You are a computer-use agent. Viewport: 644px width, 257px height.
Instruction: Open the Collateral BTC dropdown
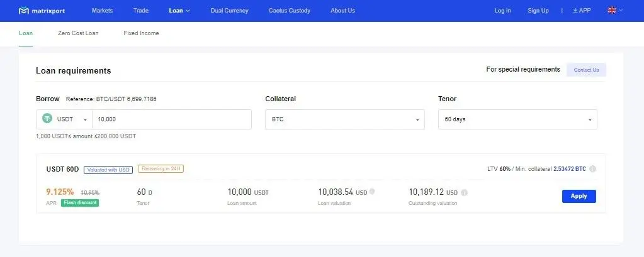[345, 119]
